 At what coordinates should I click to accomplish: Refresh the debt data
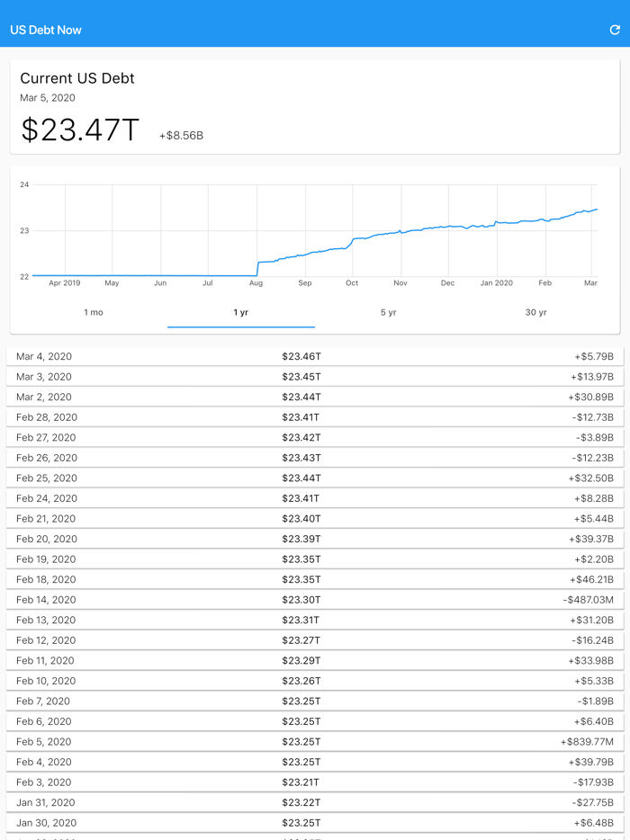pyautogui.click(x=614, y=29)
